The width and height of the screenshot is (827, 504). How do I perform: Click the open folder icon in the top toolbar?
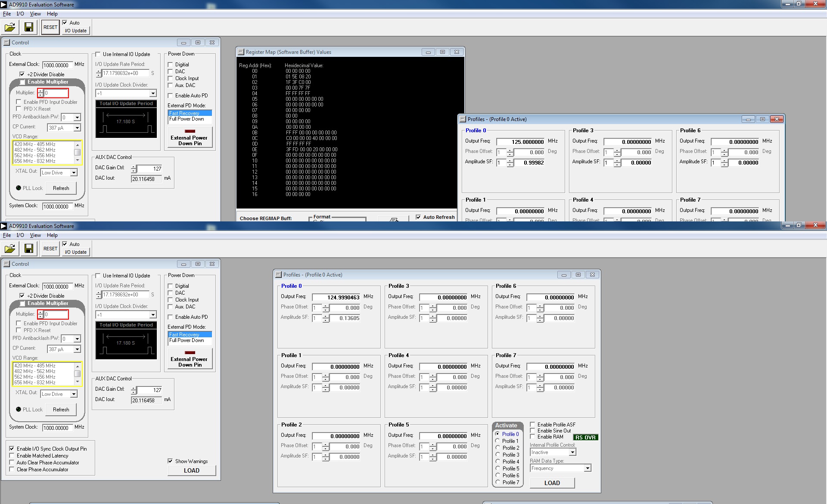click(x=10, y=28)
